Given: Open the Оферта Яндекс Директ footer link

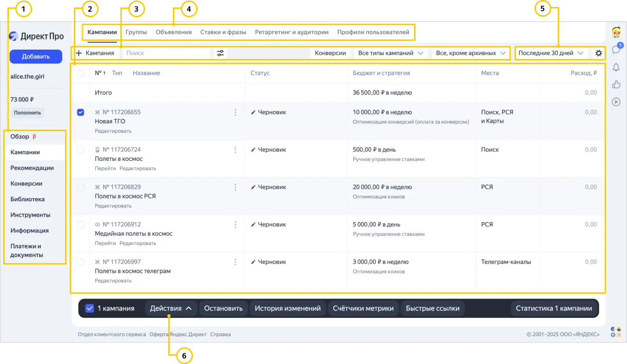Looking at the screenshot, I should (x=178, y=334).
